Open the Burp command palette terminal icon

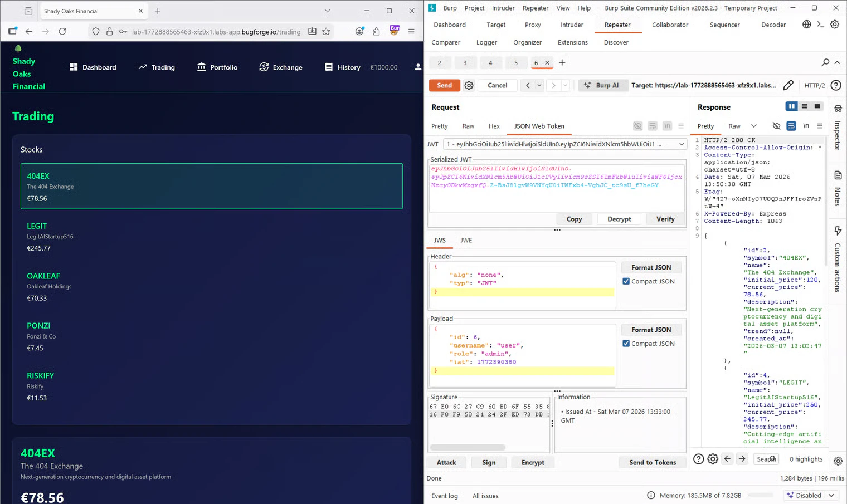coord(820,25)
